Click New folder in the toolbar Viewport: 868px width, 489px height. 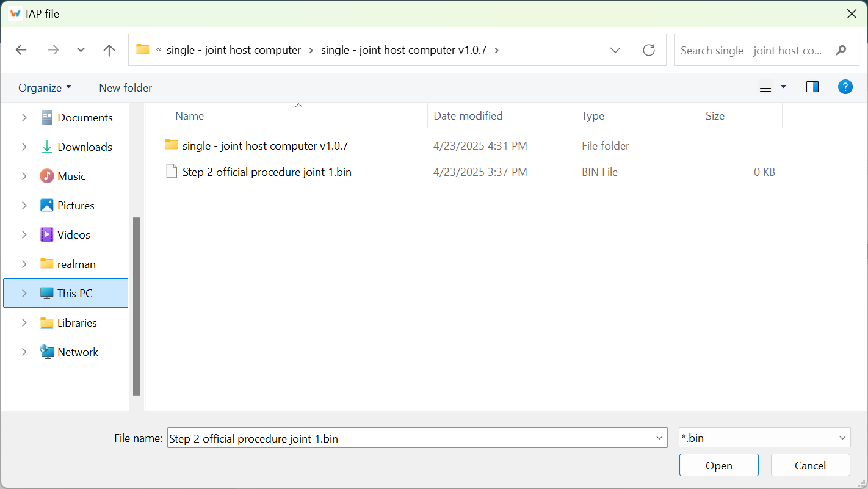click(x=125, y=88)
